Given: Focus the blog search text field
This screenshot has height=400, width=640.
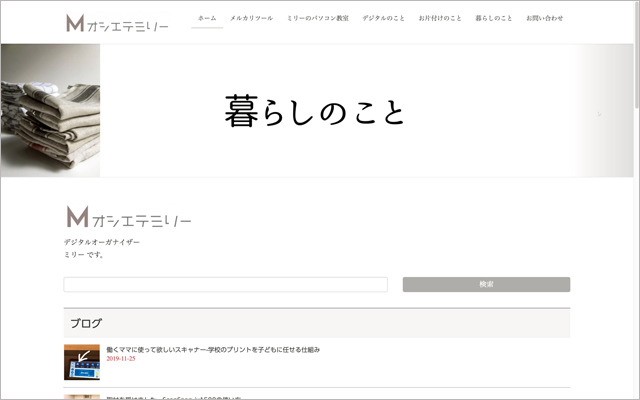Looking at the screenshot, I should 225,284.
